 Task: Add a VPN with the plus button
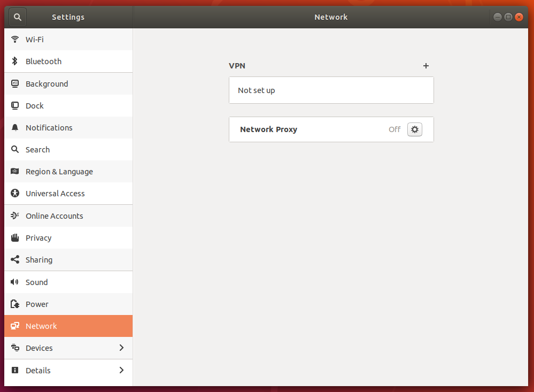425,66
